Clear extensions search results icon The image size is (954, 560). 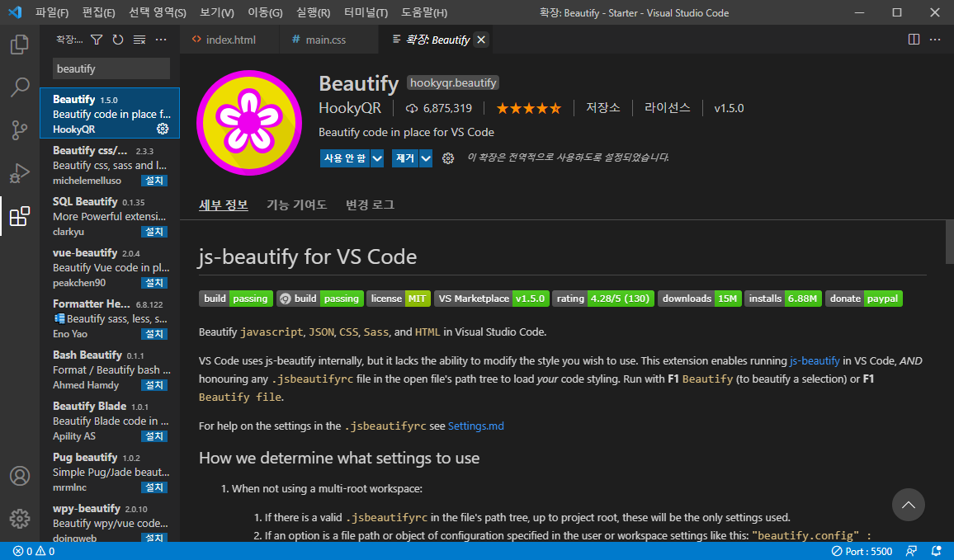pos(139,40)
